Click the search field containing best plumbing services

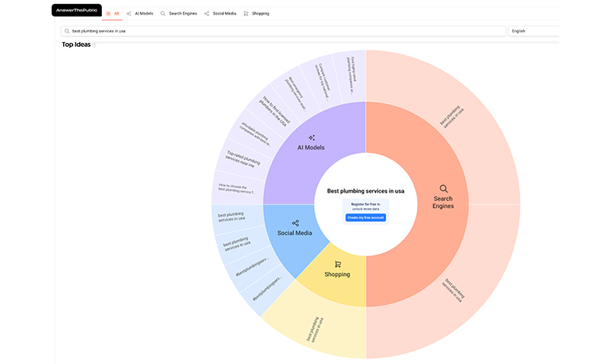coord(283,32)
